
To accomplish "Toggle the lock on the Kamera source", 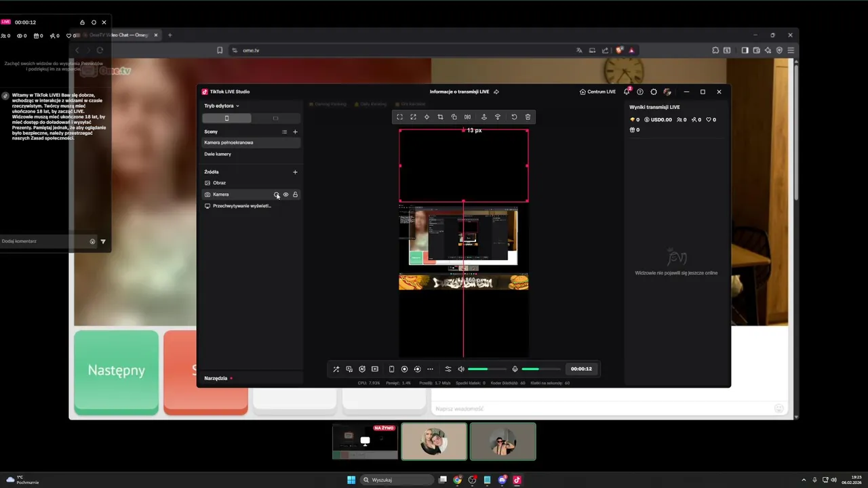I will coord(295,195).
